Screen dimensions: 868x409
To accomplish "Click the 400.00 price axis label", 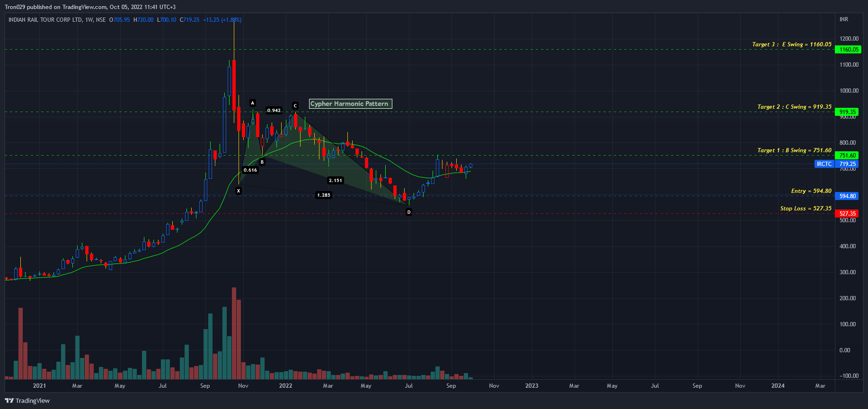I will [848, 246].
